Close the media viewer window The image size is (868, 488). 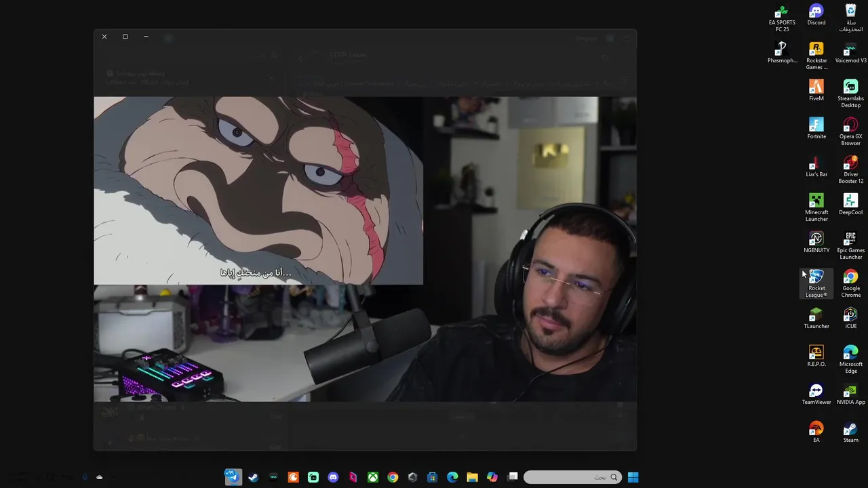tap(104, 37)
